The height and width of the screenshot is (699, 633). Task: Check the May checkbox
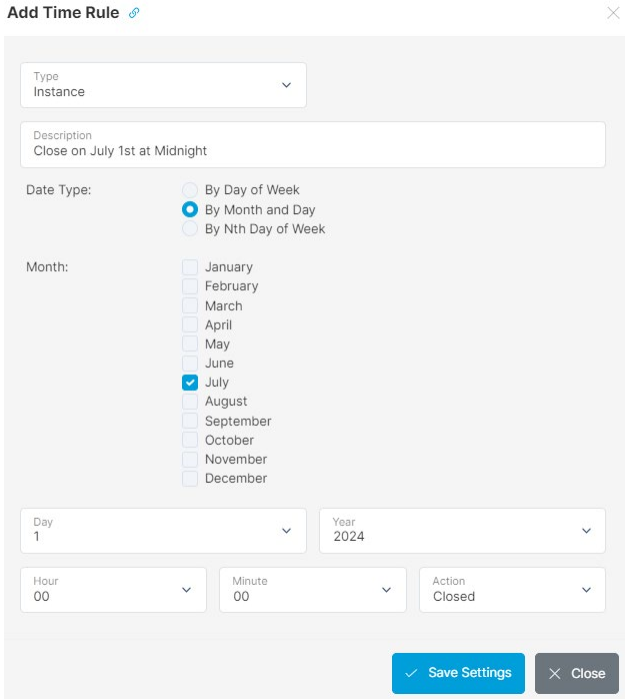pos(190,344)
